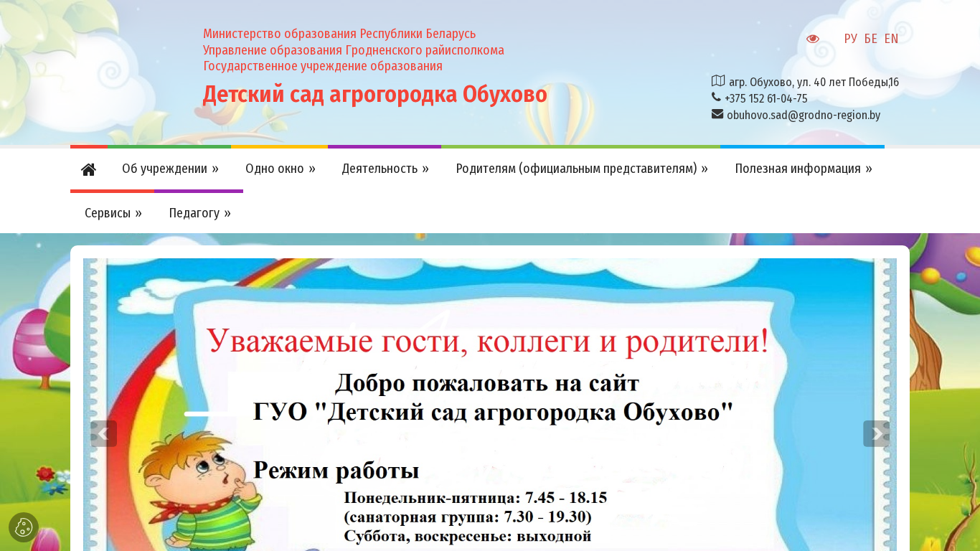Open the «Полезная информация» dropdown

[803, 169]
